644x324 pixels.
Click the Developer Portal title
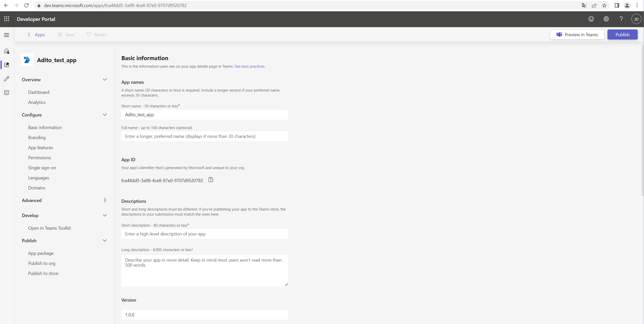click(x=36, y=19)
